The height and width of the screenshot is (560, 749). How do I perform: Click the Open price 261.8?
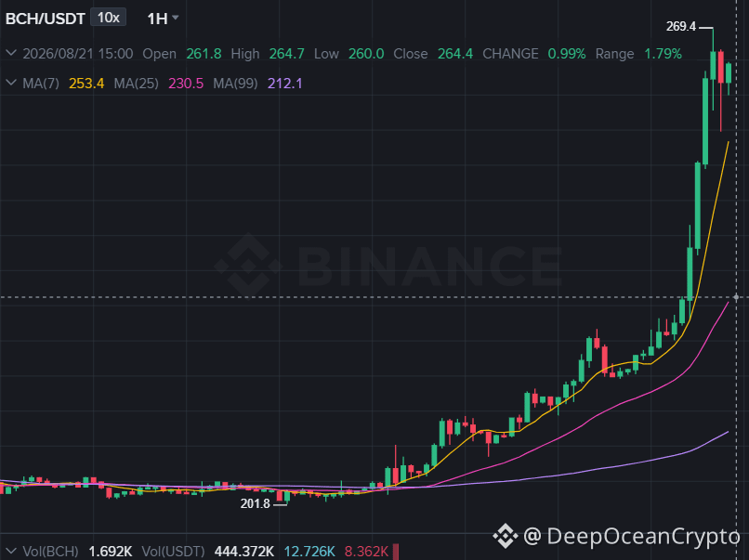pos(204,54)
